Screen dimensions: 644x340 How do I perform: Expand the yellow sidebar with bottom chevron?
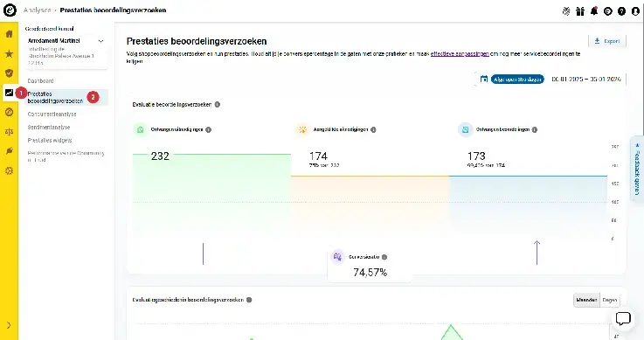click(9, 325)
